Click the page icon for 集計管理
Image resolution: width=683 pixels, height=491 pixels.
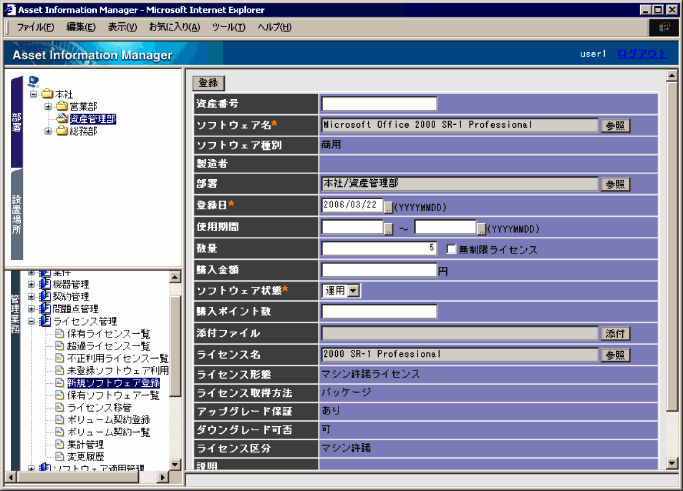(60, 444)
